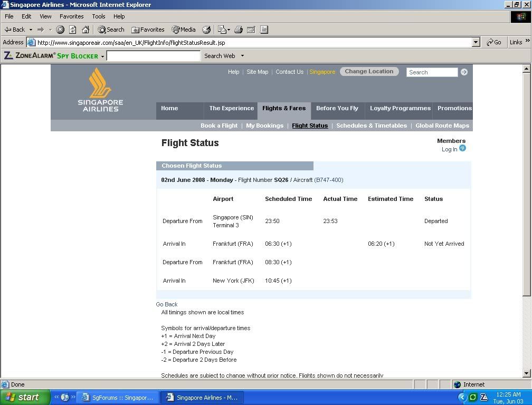
Task: Open the Back button history dropdown
Action: tap(31, 30)
